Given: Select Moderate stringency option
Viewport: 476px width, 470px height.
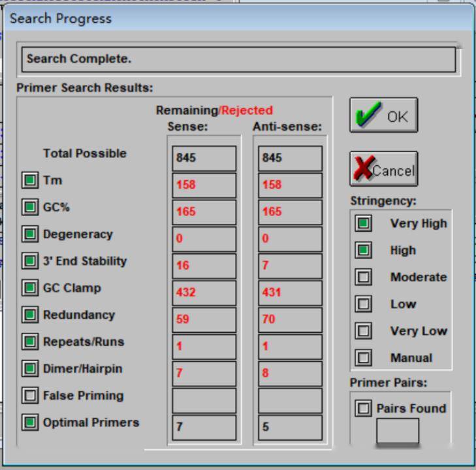Looking at the screenshot, I should [364, 277].
